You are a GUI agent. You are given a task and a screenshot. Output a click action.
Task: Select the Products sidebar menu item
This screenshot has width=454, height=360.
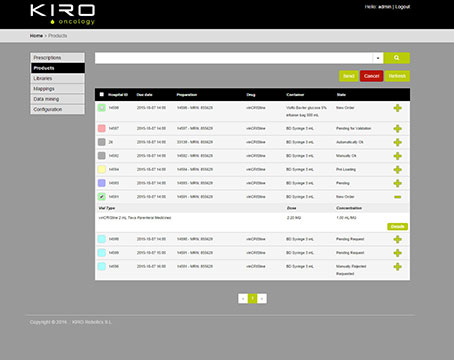point(58,68)
